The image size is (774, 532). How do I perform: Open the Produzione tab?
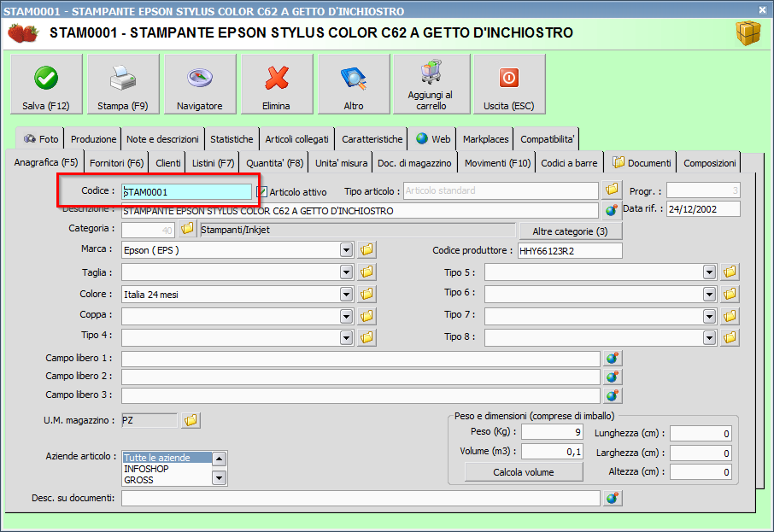tap(93, 139)
